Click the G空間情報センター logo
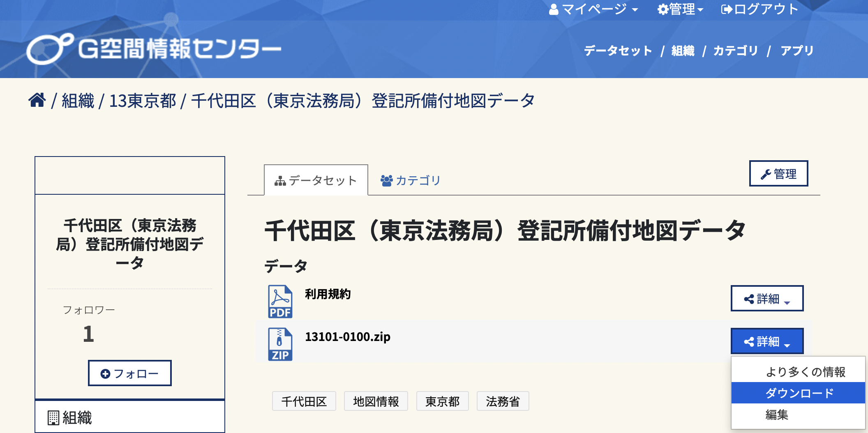Screen dimensions: 868x433 point(154,49)
